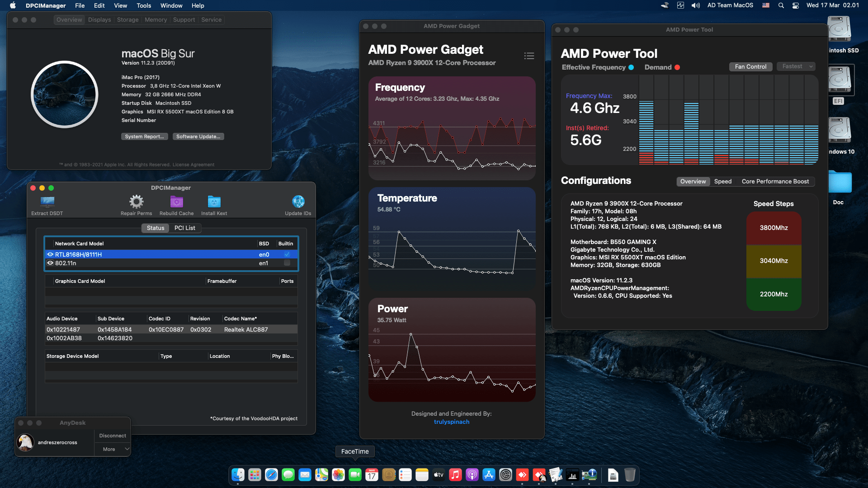Click the Extract DSDT icon in DPCIManager
Screen dimensions: 868x488
click(x=47, y=202)
